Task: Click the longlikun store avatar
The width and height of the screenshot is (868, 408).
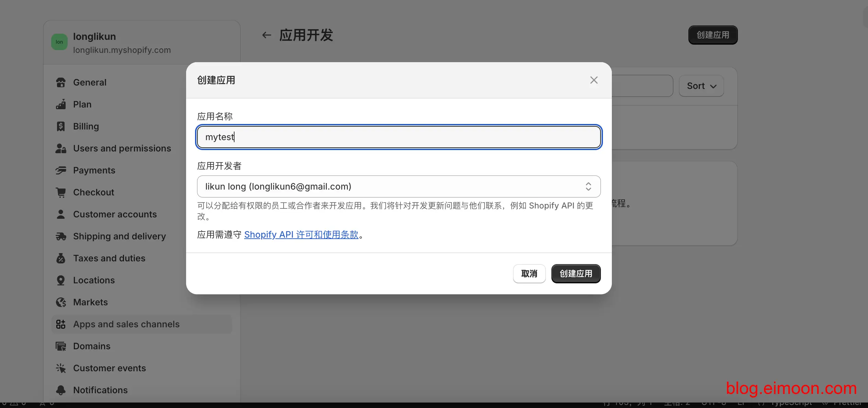Action: pos(59,42)
